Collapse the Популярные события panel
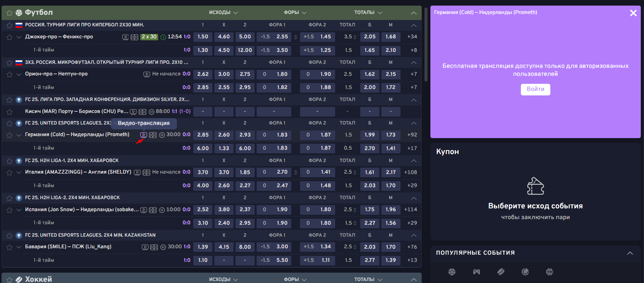The image size is (644, 283). pyautogui.click(x=630, y=253)
